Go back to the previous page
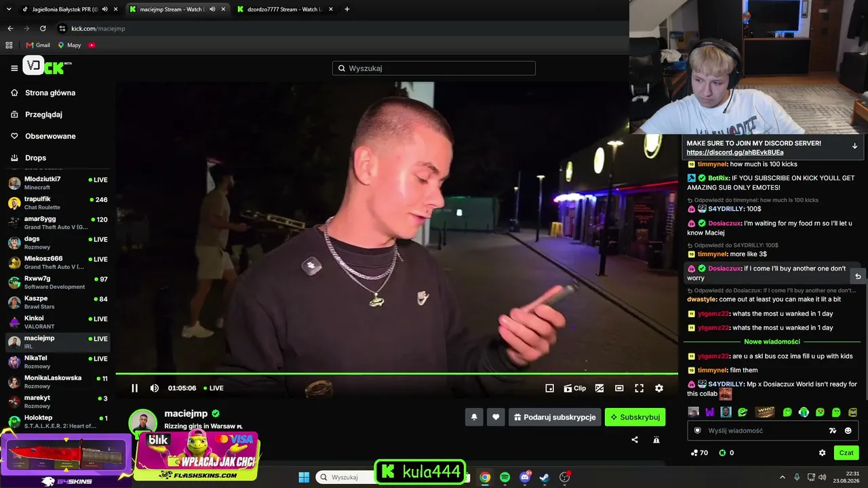Screen dimensions: 868x488 [10, 28]
